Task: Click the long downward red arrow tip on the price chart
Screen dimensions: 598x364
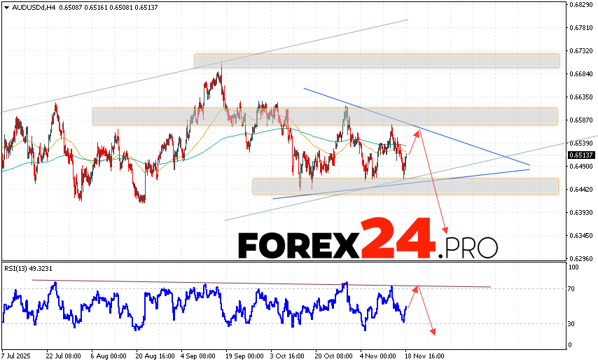Action: [445, 230]
